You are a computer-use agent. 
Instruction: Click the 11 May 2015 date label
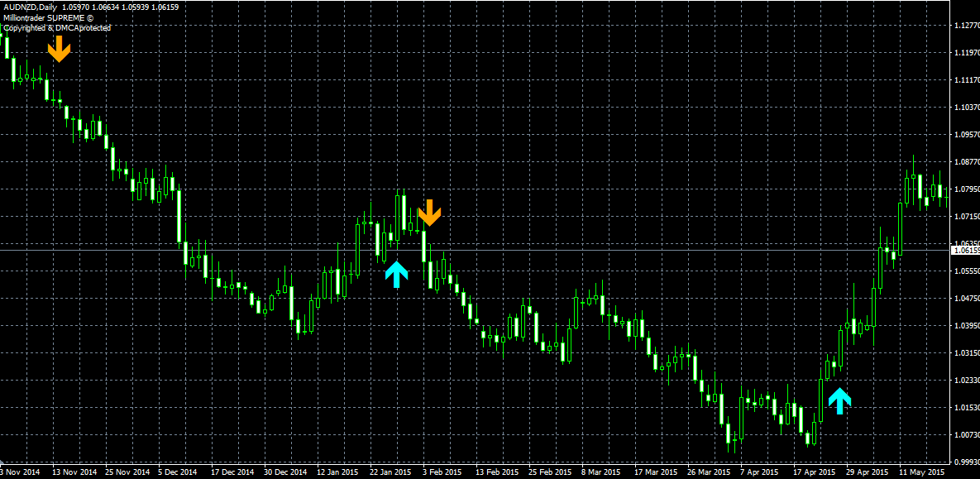click(x=922, y=472)
